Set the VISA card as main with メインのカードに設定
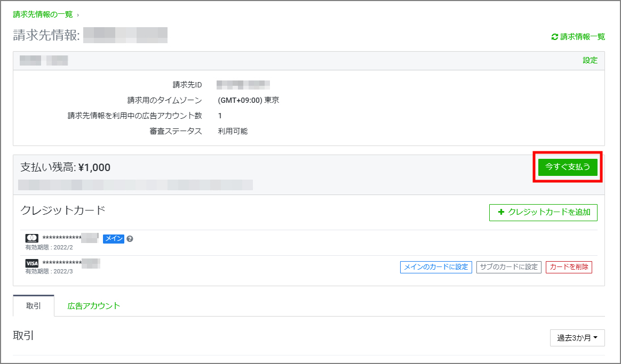The width and height of the screenshot is (621, 364). pos(436,267)
